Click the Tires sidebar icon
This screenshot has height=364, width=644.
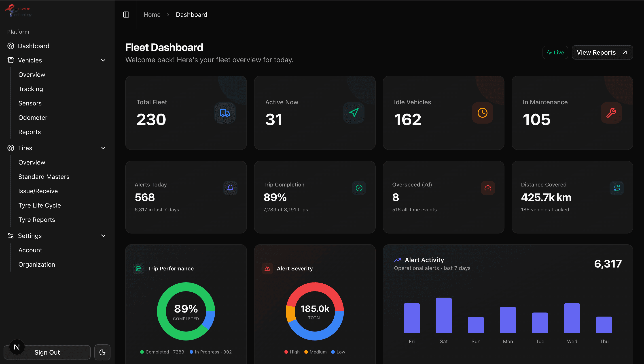click(11, 148)
